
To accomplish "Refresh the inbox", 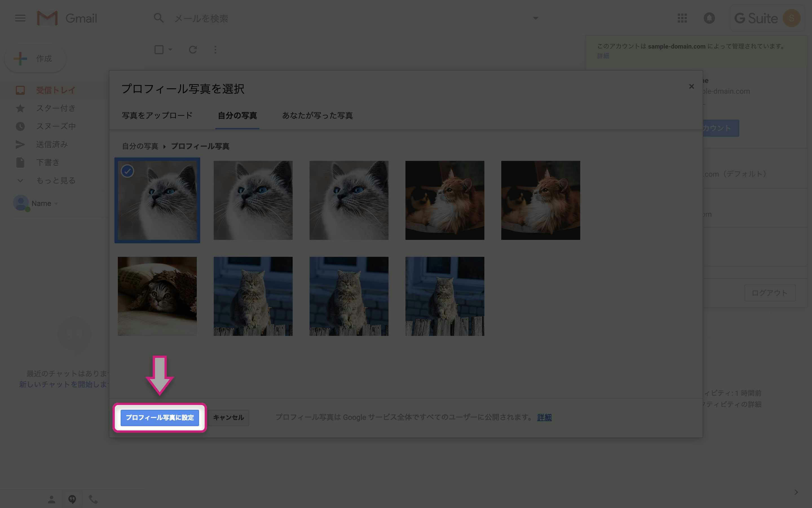I will click(193, 50).
